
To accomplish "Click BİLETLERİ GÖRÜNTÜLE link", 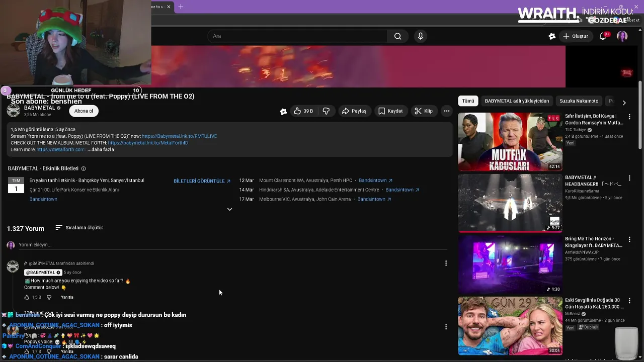I will pyautogui.click(x=202, y=181).
